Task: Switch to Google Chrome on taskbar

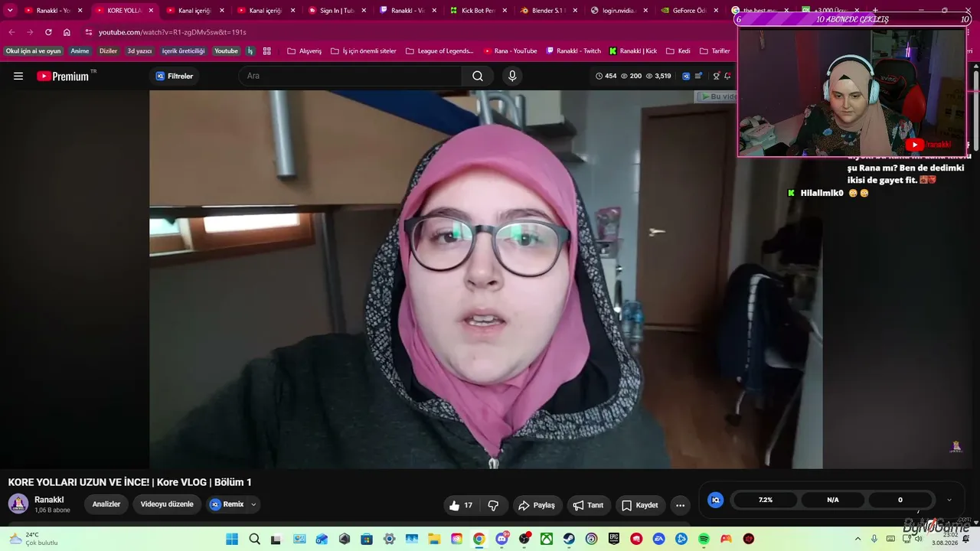Action: [479, 539]
